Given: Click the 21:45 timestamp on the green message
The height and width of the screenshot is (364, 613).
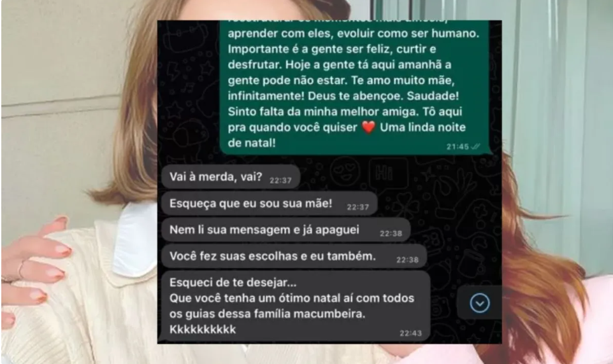Looking at the screenshot, I should [x=458, y=147].
